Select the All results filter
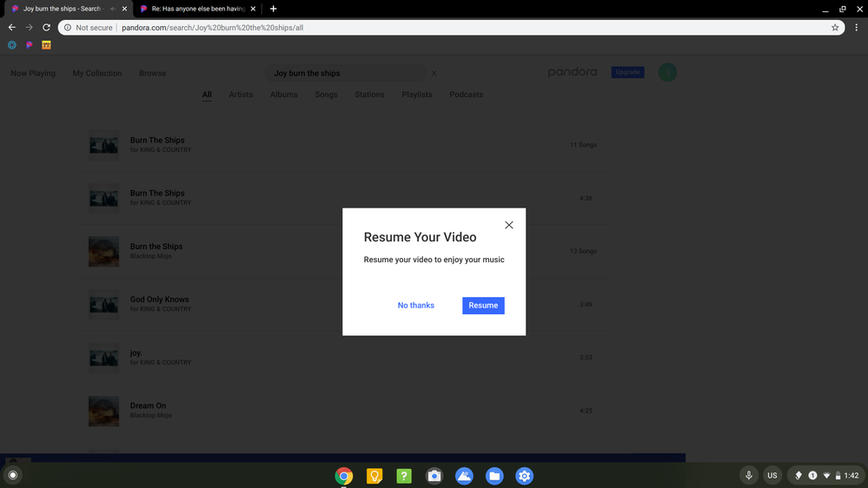868x488 pixels. coord(207,95)
